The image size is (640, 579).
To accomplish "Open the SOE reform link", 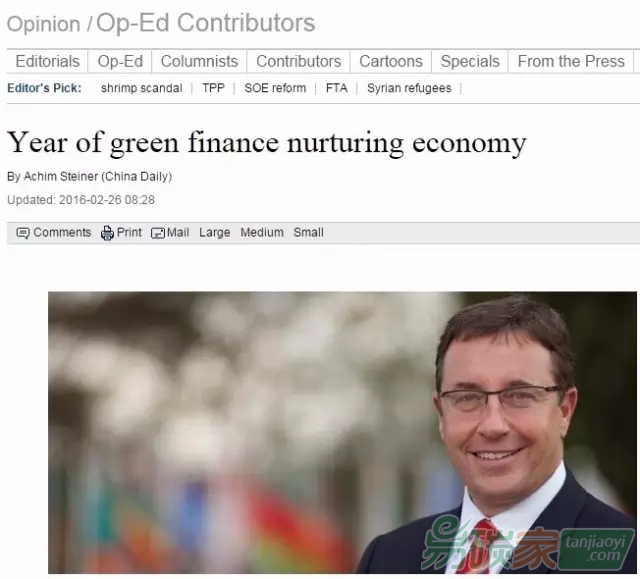I will click(x=275, y=88).
